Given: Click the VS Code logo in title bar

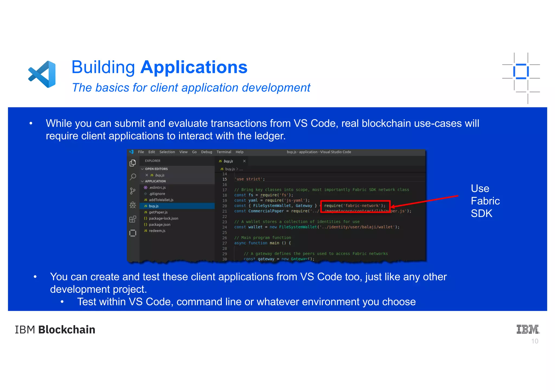Looking at the screenshot, I should [131, 152].
